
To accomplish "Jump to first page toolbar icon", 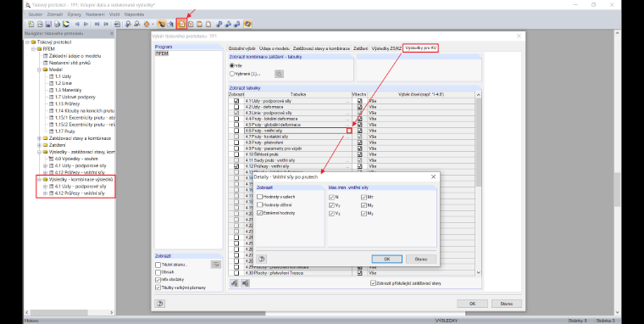I will pos(97,25).
